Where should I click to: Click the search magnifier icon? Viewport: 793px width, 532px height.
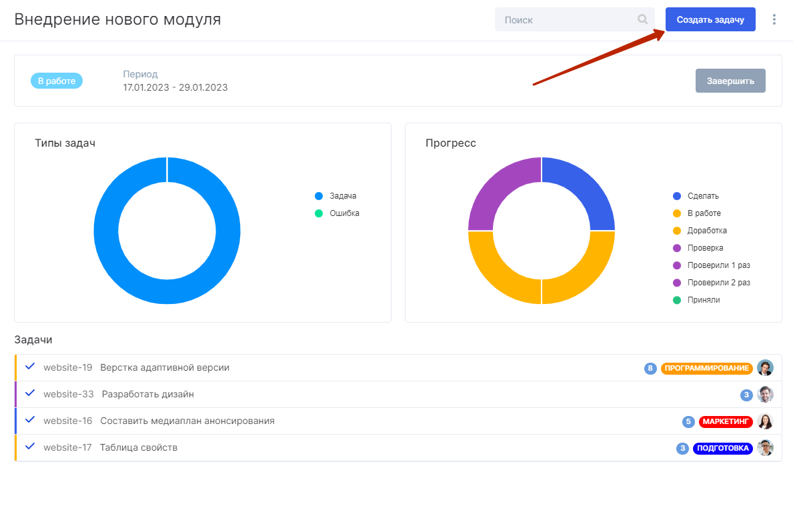(642, 19)
